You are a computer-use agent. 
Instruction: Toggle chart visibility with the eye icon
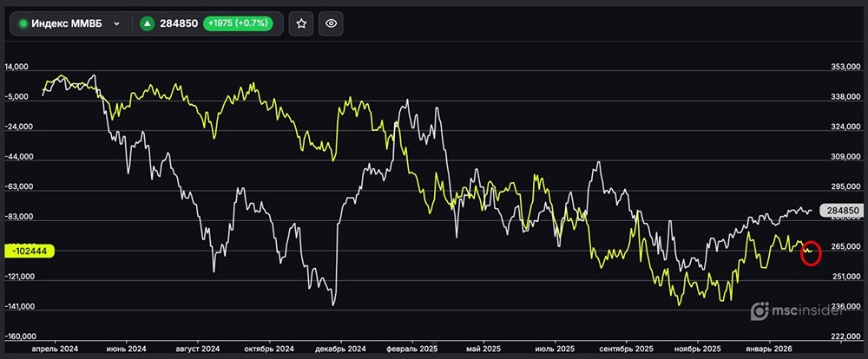[x=330, y=24]
